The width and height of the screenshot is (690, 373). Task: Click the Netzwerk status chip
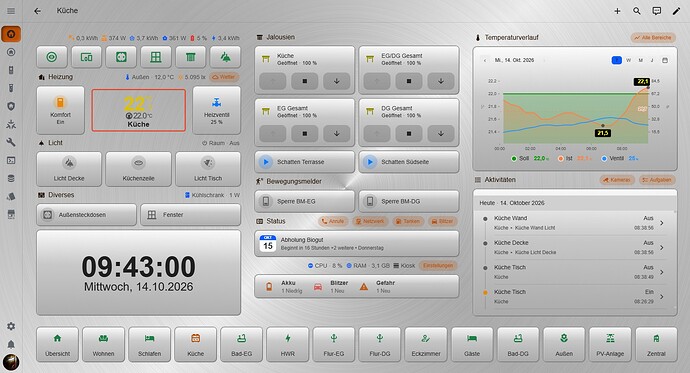pyautogui.click(x=370, y=221)
